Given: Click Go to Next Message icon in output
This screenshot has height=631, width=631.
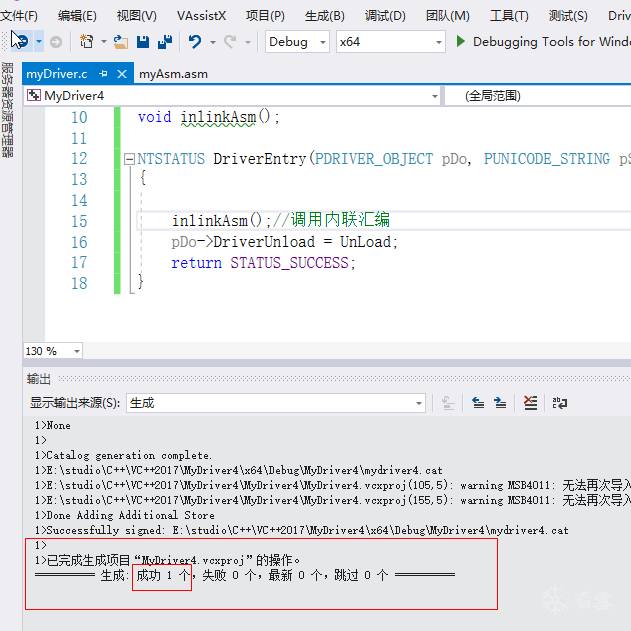Looking at the screenshot, I should pos(500,403).
